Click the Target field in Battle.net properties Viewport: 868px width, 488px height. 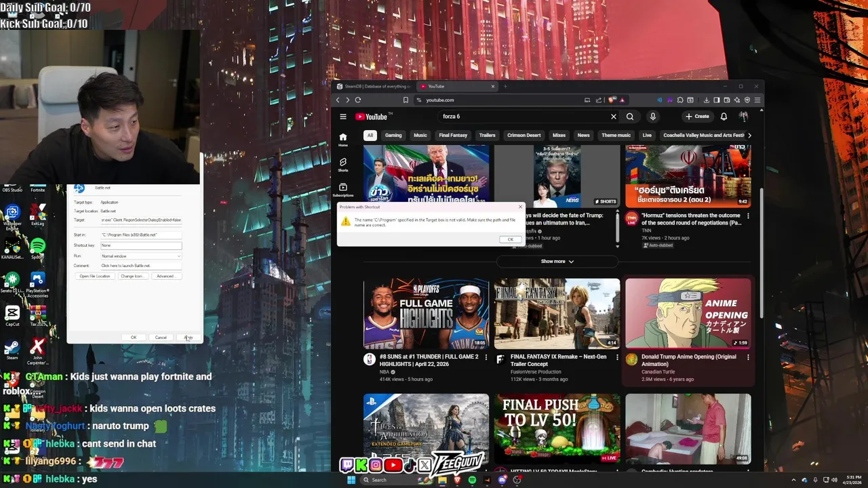point(141,220)
